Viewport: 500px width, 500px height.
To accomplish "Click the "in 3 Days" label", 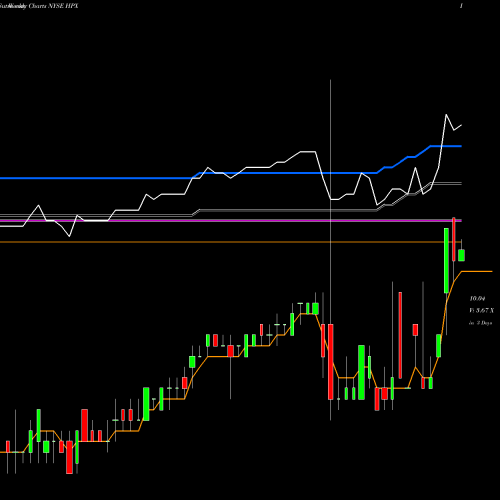I will point(480,323).
